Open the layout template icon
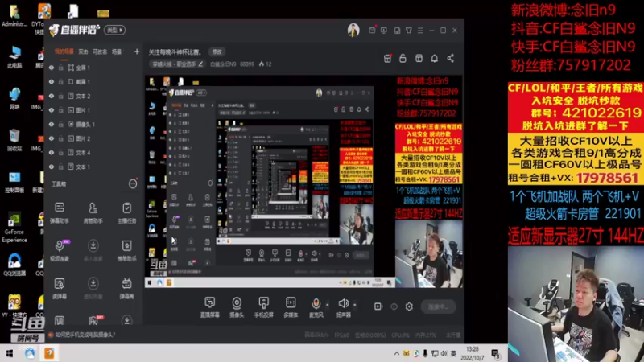This screenshot has width=644, height=362. [x=419, y=58]
